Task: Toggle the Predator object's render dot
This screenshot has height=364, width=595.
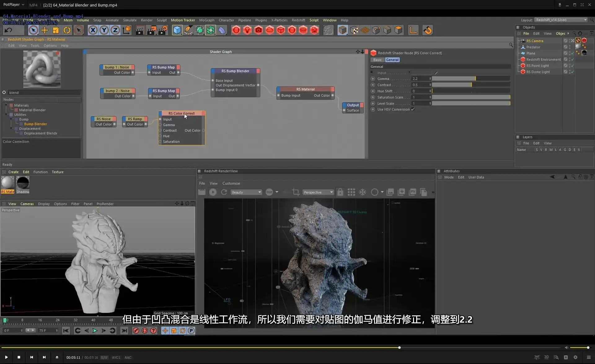Action: tap(570, 48)
